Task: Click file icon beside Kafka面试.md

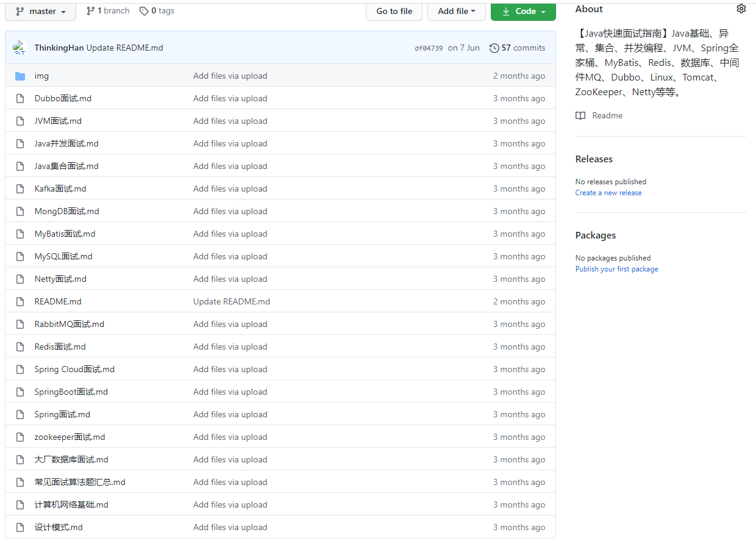Action: [x=20, y=189]
